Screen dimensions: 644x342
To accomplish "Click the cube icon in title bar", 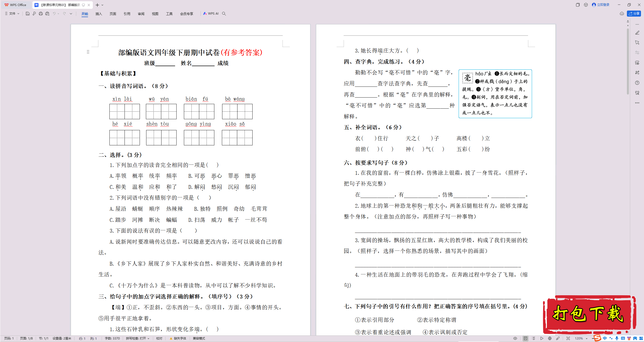I will (x=586, y=5).
